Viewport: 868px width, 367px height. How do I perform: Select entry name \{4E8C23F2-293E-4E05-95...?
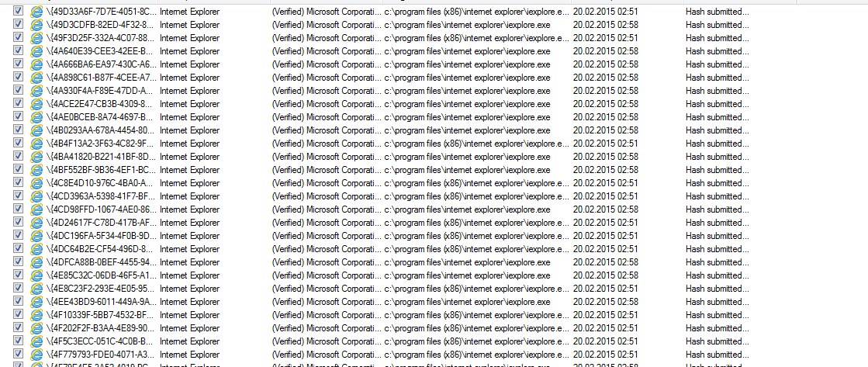pos(102,289)
